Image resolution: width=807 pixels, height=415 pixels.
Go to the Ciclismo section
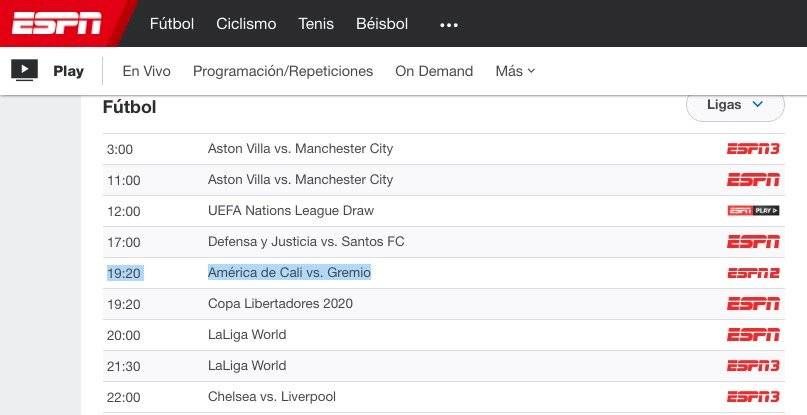(x=246, y=24)
